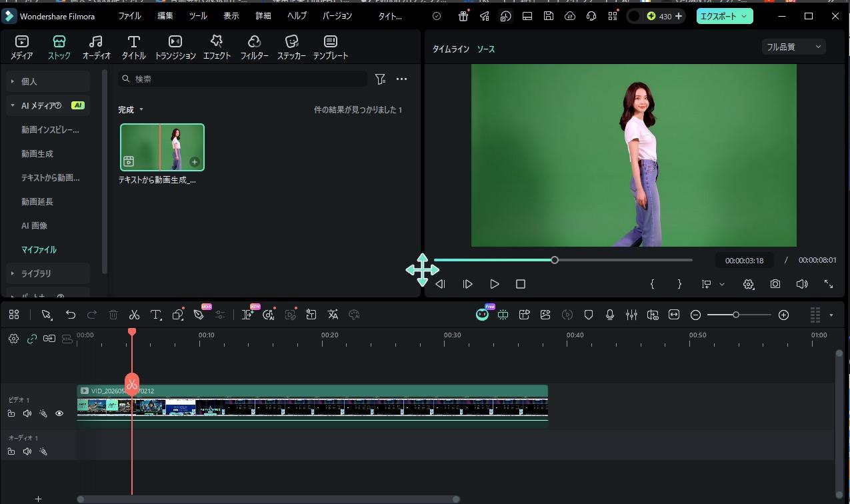Open the audio mixer icon
Screen dimensions: 850x504
click(631, 315)
